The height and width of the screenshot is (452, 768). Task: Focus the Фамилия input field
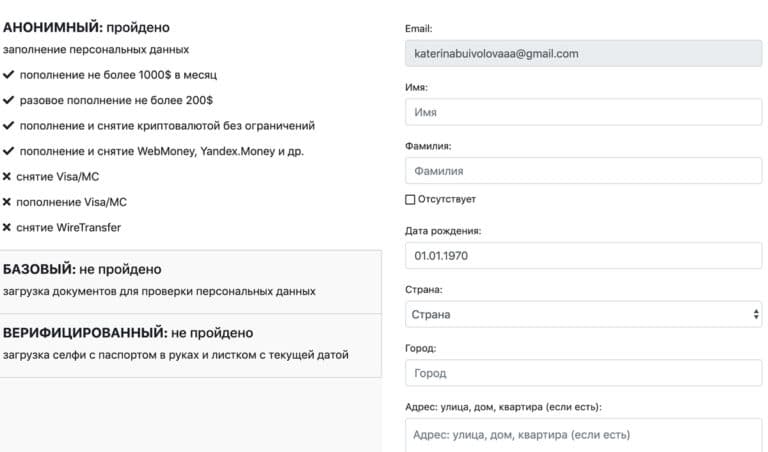coord(583,171)
